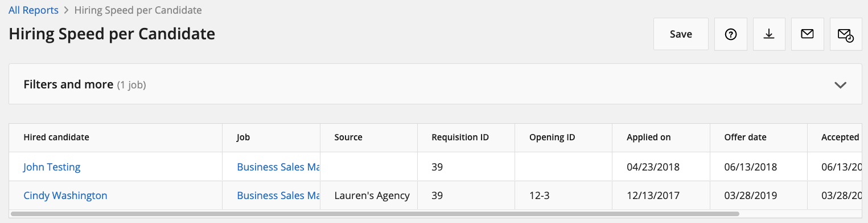Image resolution: width=868 pixels, height=223 pixels.
Task: Open the Filters and more panel title
Action: [68, 84]
